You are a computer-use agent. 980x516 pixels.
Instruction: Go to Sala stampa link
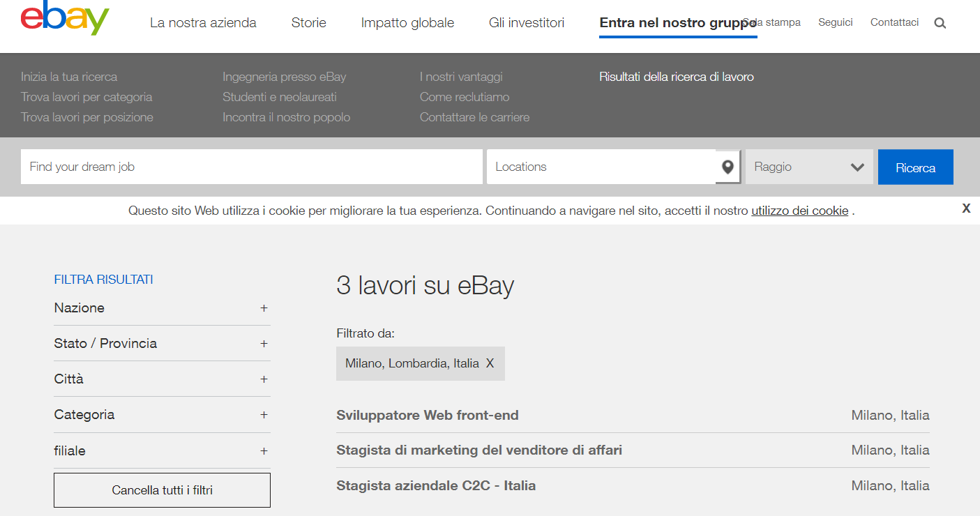(772, 22)
